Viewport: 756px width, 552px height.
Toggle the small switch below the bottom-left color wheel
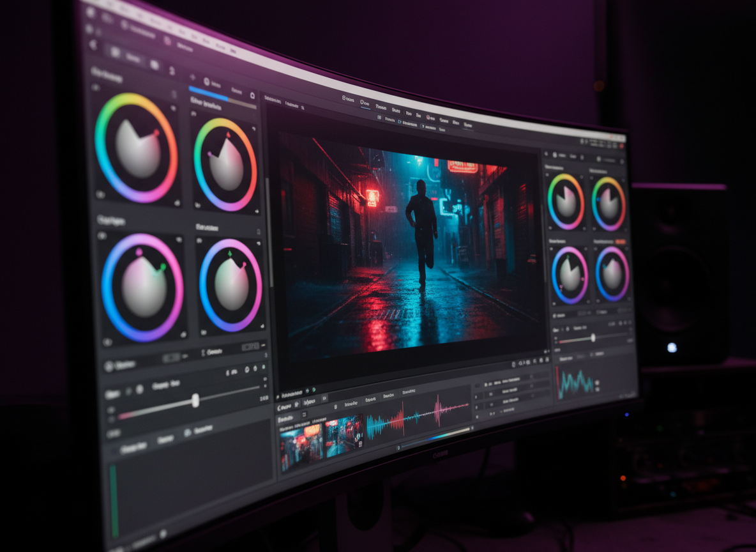point(170,358)
